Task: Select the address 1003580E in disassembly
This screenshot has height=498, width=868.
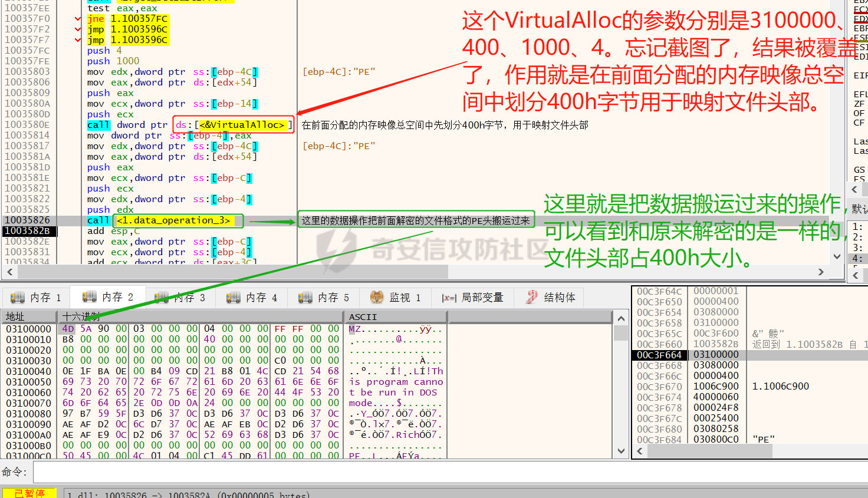Action: [x=28, y=125]
